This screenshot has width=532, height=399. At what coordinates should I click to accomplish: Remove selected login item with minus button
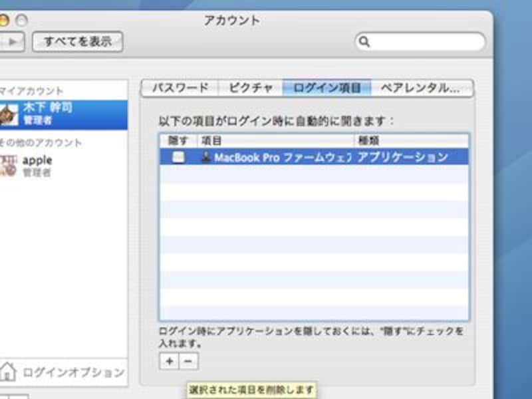188,361
